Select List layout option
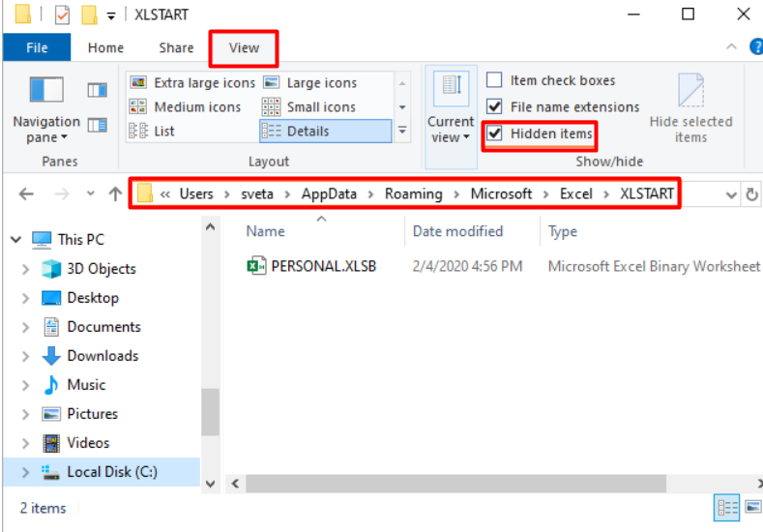This screenshot has height=532, width=763. tap(152, 131)
